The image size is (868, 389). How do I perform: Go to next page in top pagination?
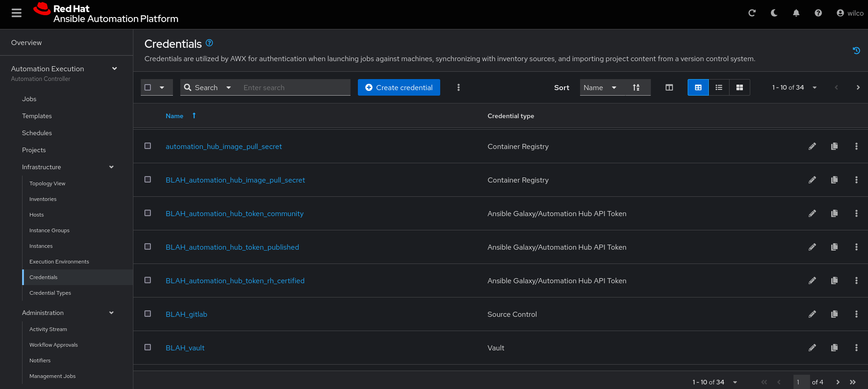(858, 87)
